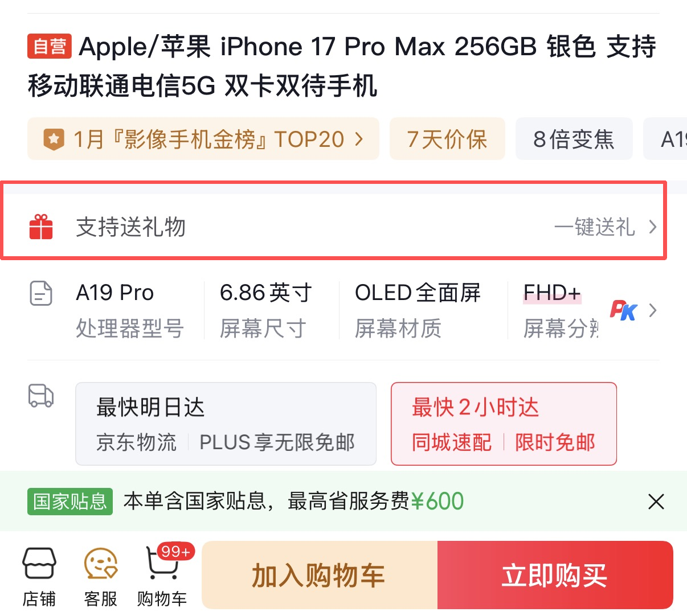Tap the 国家贴息 green label

70,502
